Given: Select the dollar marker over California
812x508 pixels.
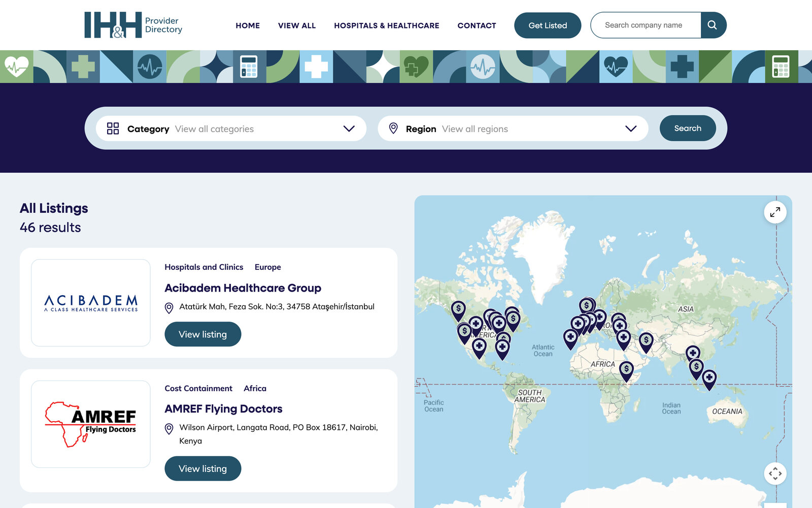Looking at the screenshot, I should click(464, 334).
